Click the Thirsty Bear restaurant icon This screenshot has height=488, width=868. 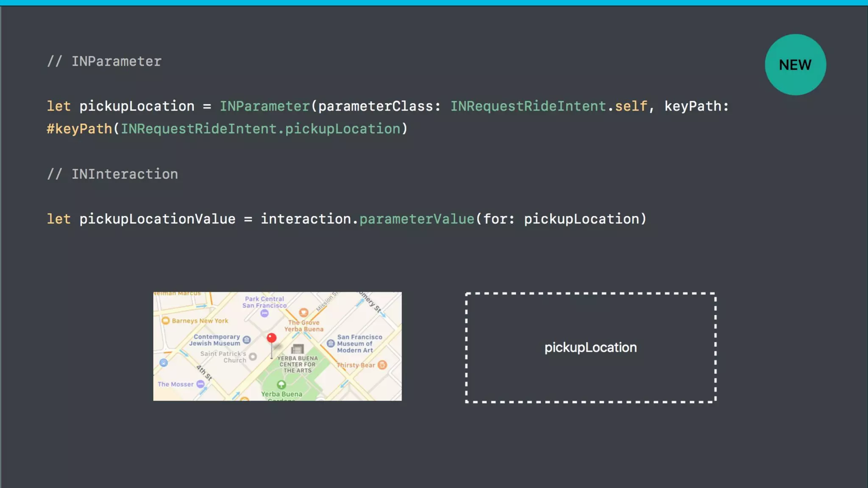382,365
